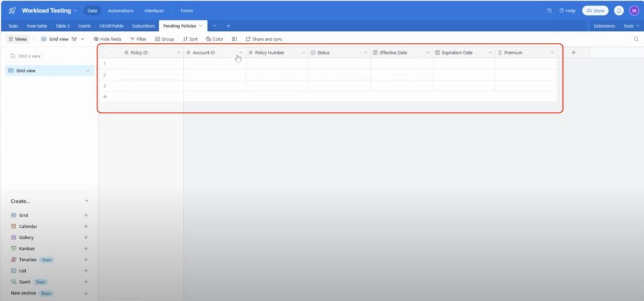Open the Color options
This screenshot has width=644, height=301.
point(214,39)
